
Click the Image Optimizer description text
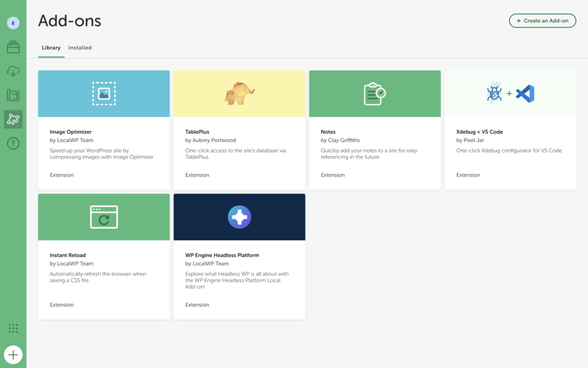coord(102,154)
